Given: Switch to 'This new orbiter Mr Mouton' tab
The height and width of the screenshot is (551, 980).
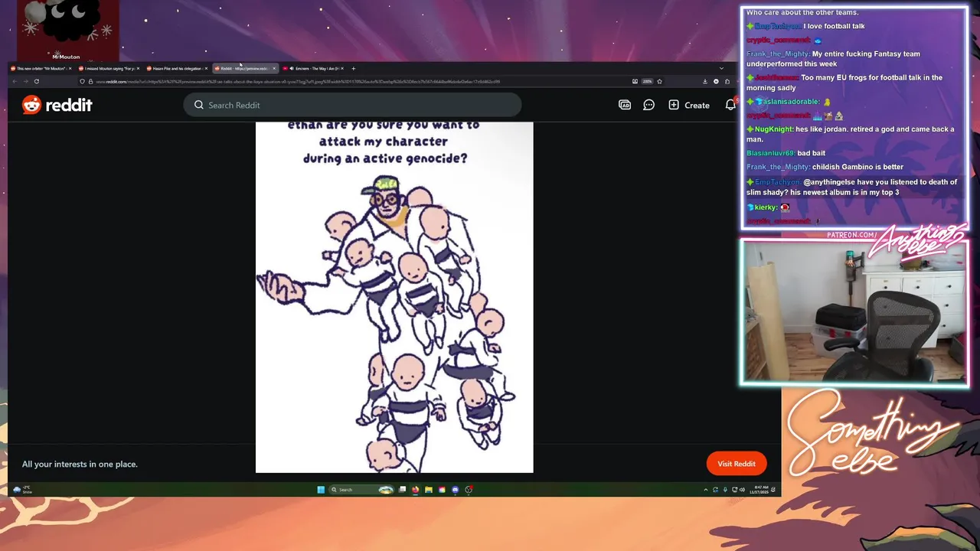Looking at the screenshot, I should [x=40, y=68].
